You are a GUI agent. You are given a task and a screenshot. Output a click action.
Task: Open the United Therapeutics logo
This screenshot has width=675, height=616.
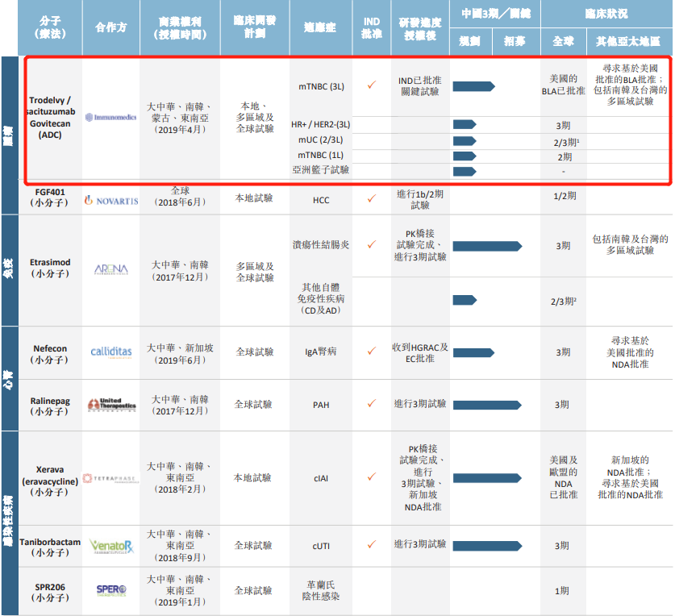(110, 404)
